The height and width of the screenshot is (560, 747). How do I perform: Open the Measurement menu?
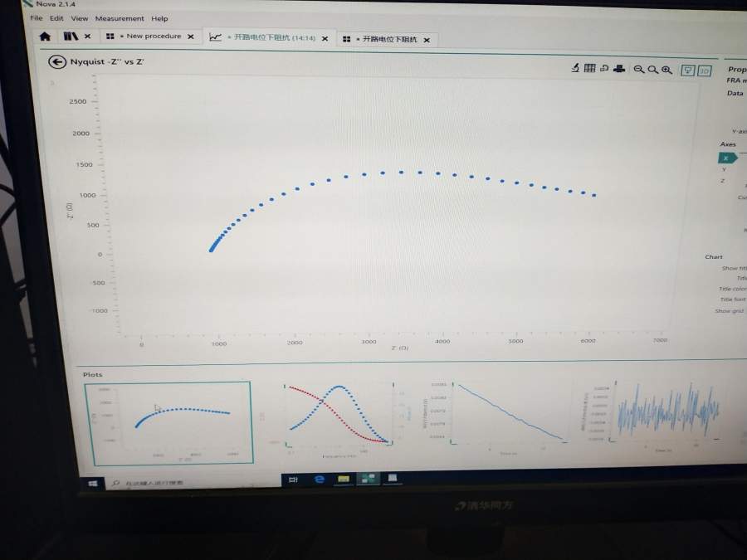tap(119, 18)
